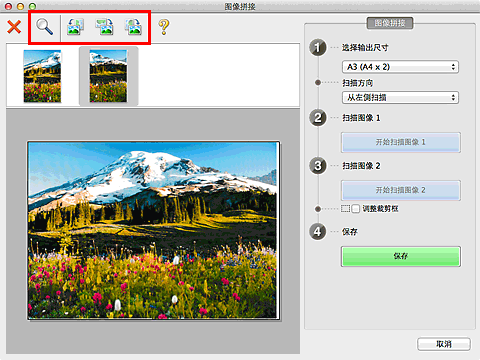This screenshot has width=480, height=360.
Task: Click the 扫描图像 1 step label
Action: (x=361, y=118)
